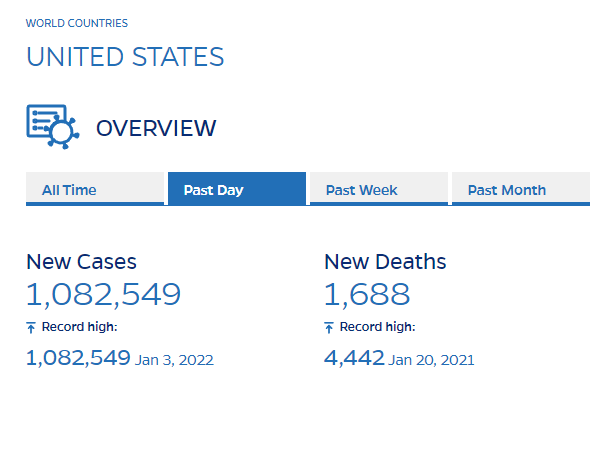
Task: Click the record high arrow icon under New Deaths
Action: coord(329,327)
